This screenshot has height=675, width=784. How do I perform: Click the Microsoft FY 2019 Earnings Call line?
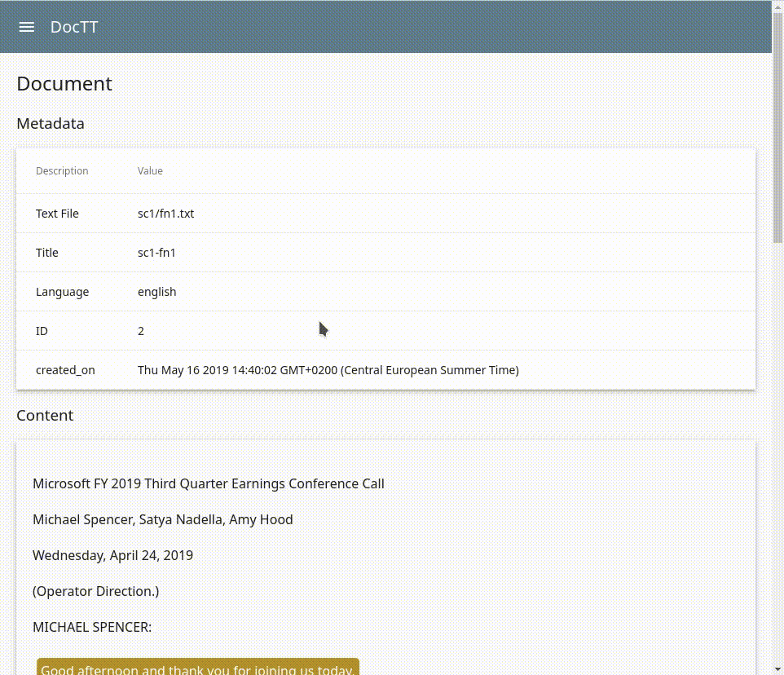click(208, 484)
